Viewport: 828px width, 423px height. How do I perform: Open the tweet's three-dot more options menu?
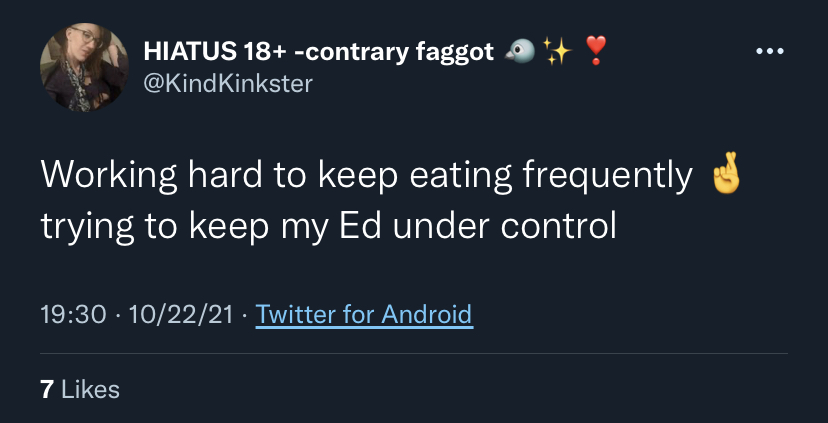(x=770, y=52)
